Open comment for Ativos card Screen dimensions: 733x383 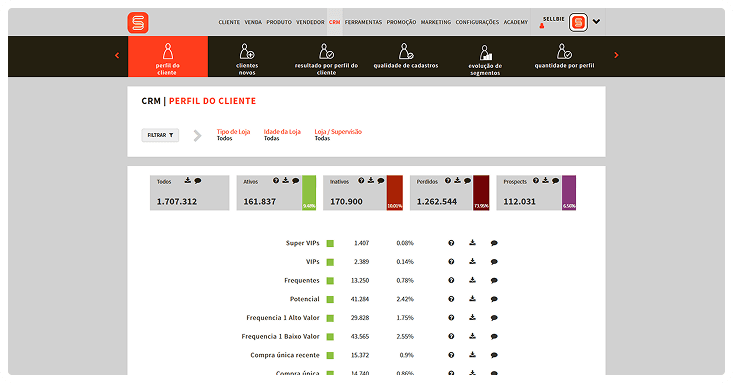coord(295,181)
